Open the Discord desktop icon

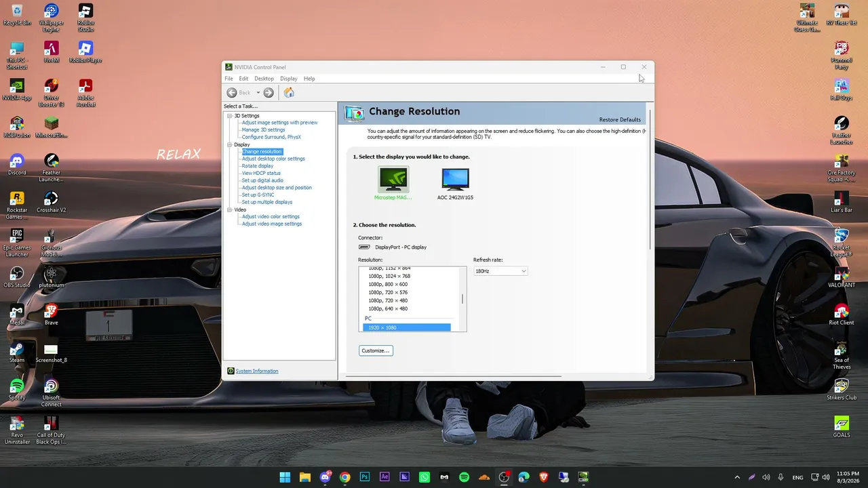point(17,165)
